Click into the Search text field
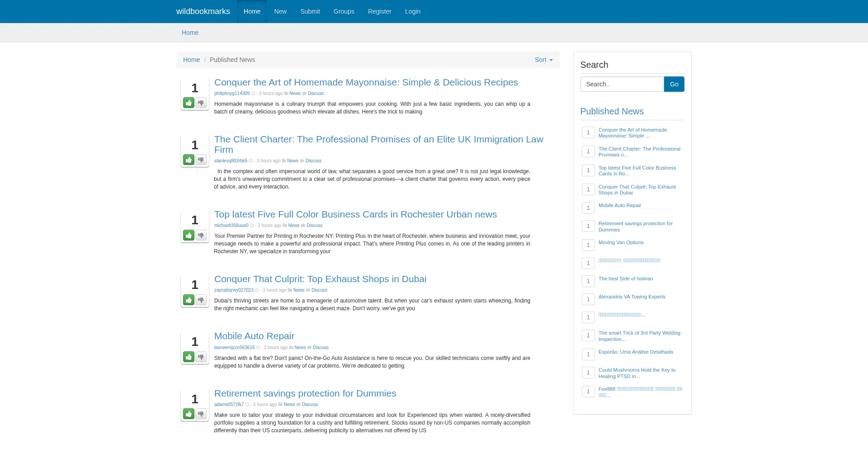Screen dimensions: 868x449 point(622,84)
